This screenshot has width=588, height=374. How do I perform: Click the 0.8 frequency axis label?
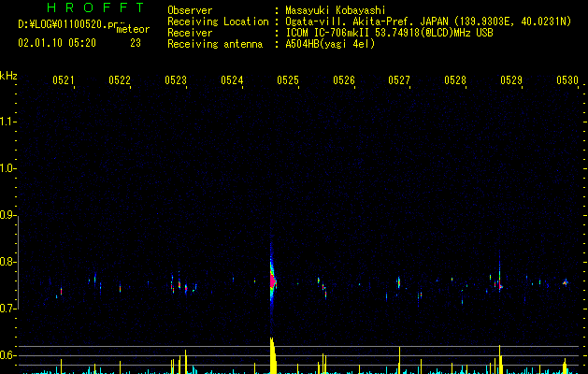click(x=7, y=262)
